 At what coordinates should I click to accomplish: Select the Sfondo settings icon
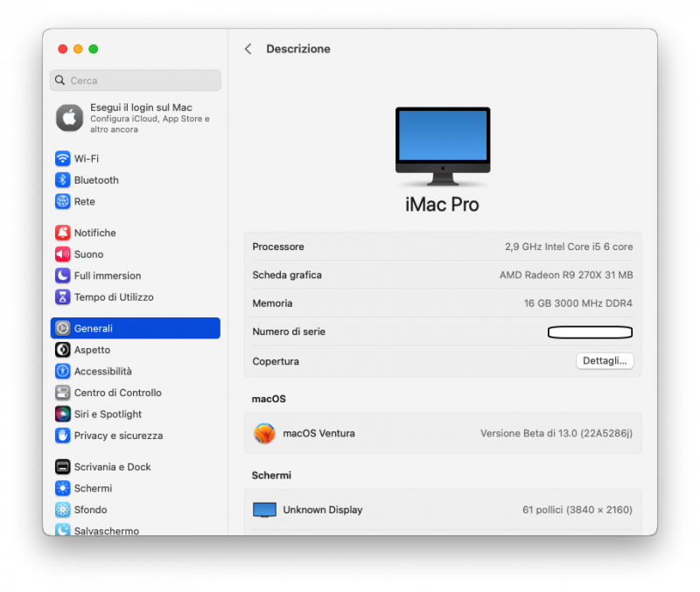pos(62,509)
